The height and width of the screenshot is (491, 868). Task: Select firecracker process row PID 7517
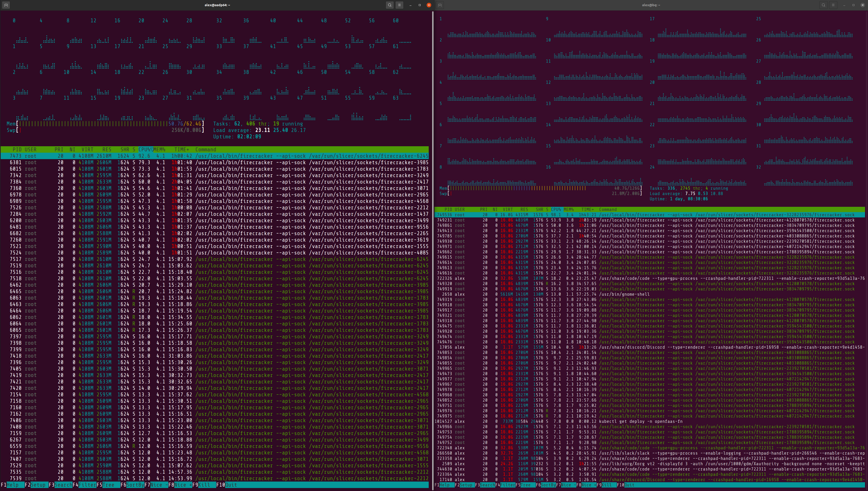pyautogui.click(x=214, y=259)
